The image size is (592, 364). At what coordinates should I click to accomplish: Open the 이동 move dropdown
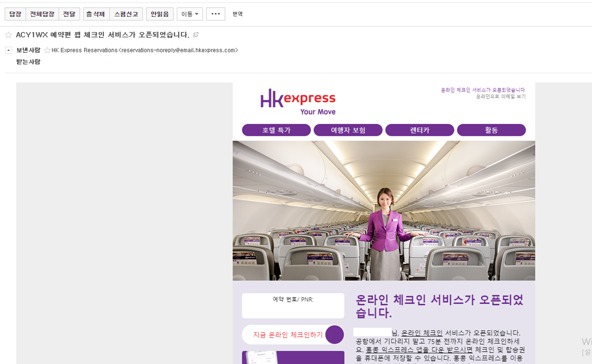(190, 14)
